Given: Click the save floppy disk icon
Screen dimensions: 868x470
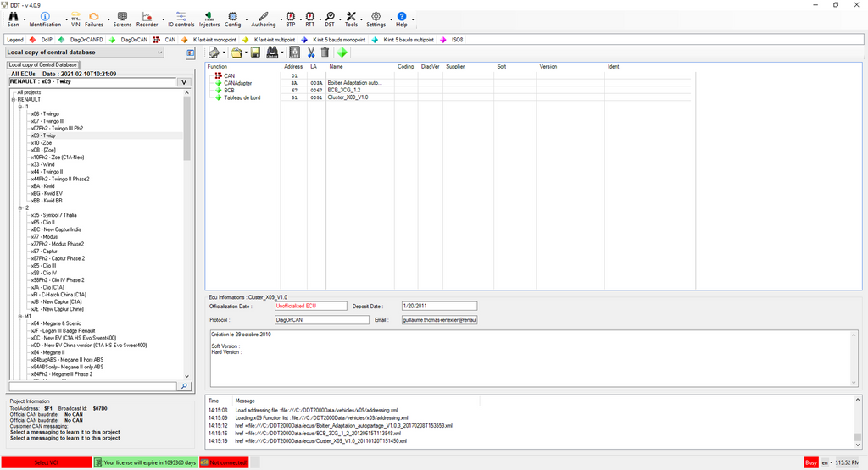Looking at the screenshot, I should pyautogui.click(x=255, y=53).
